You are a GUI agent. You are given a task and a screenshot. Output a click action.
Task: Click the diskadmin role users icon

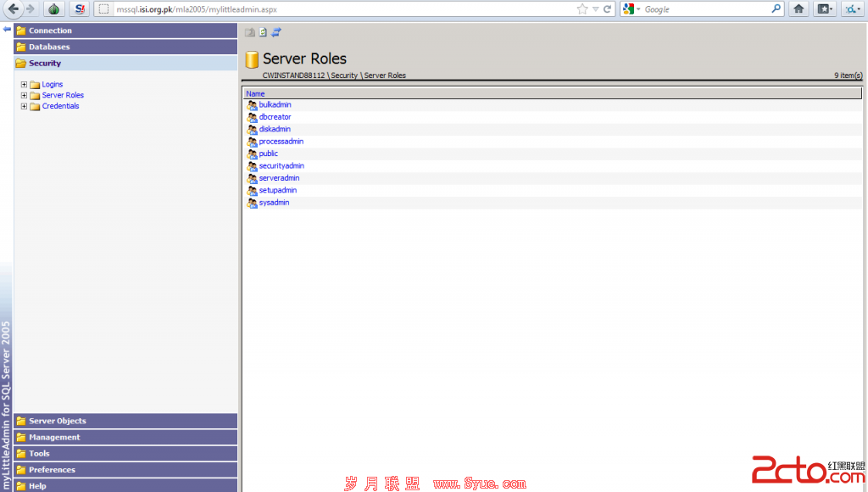click(x=252, y=130)
